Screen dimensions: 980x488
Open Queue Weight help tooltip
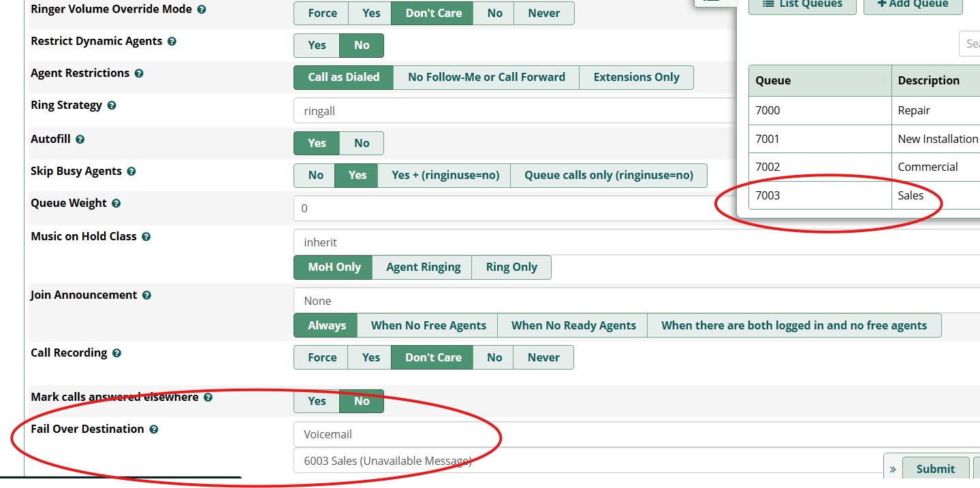click(x=116, y=204)
